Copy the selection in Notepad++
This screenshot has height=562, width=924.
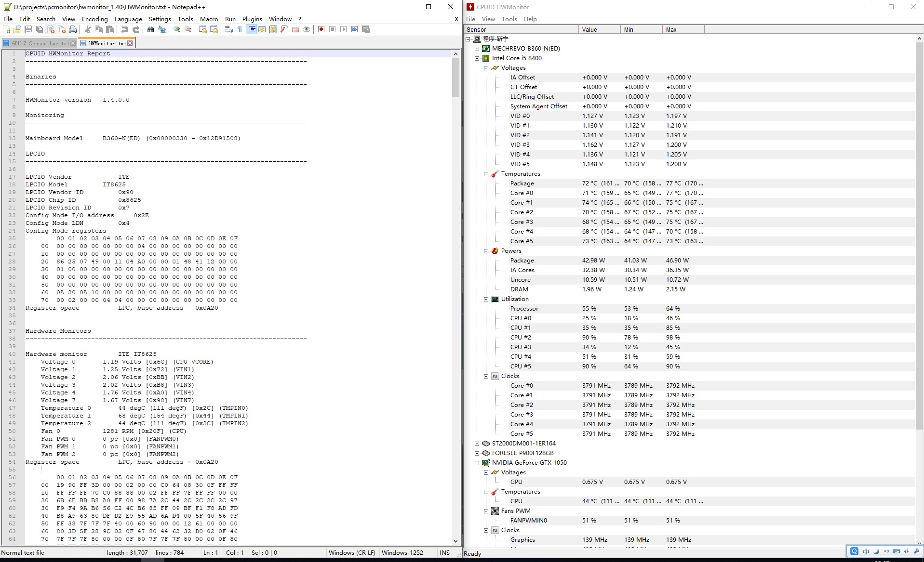(x=99, y=29)
